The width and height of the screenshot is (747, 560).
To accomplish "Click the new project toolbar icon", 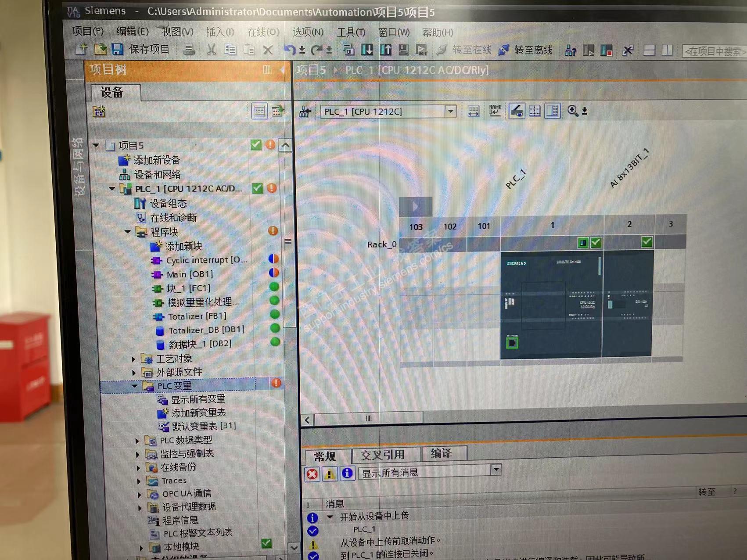I will coord(82,49).
